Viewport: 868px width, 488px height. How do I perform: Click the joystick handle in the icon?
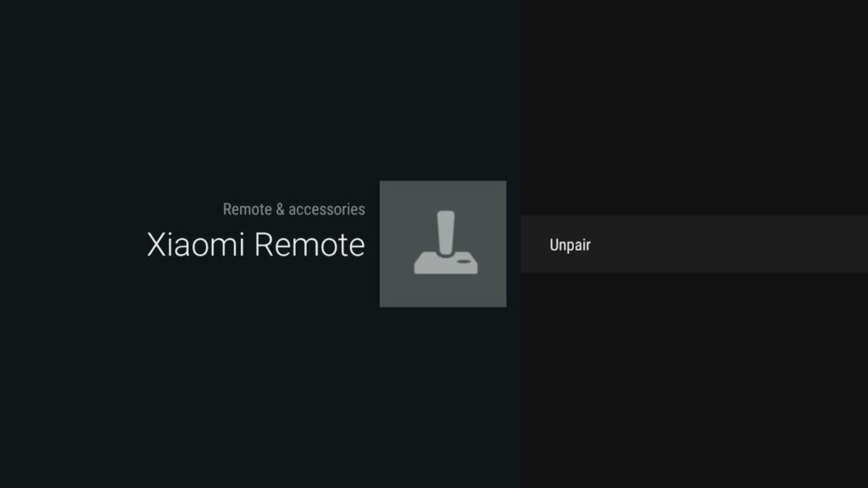[446, 232]
